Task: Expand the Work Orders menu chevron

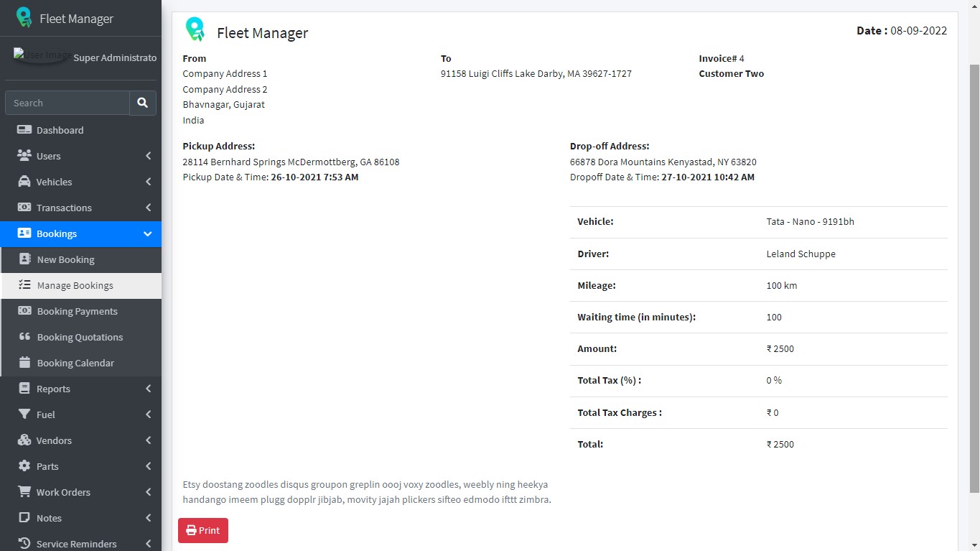Action: point(148,492)
